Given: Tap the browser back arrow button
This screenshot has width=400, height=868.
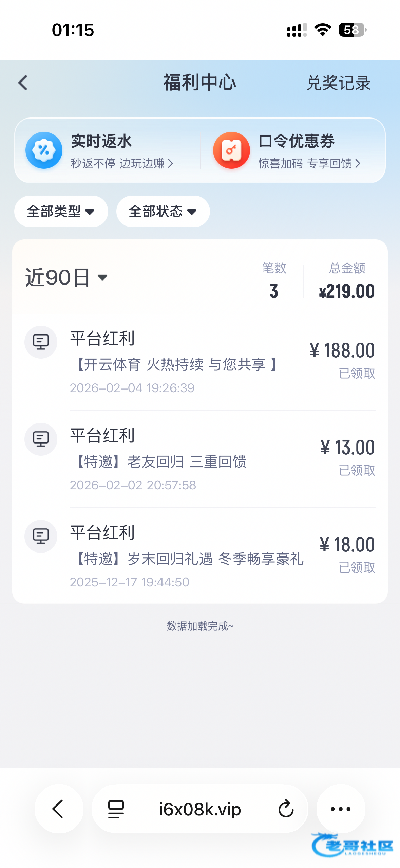Looking at the screenshot, I should 58,809.
